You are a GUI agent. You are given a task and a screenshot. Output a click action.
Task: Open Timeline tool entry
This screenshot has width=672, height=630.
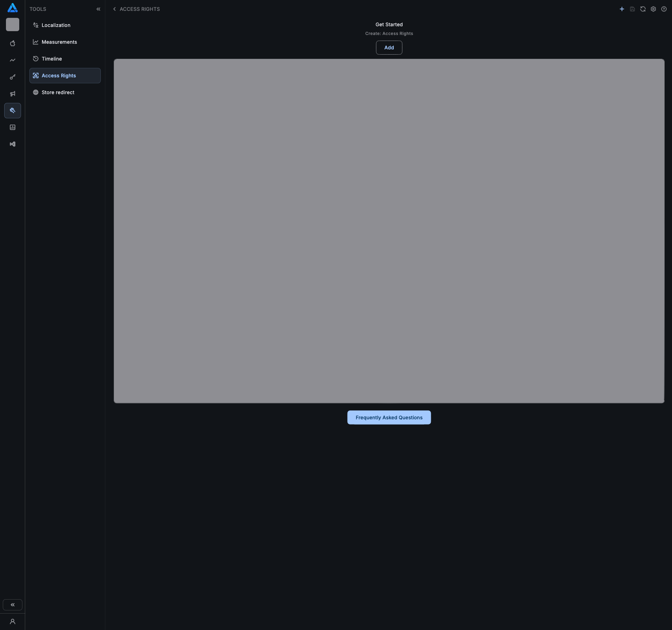tap(52, 59)
